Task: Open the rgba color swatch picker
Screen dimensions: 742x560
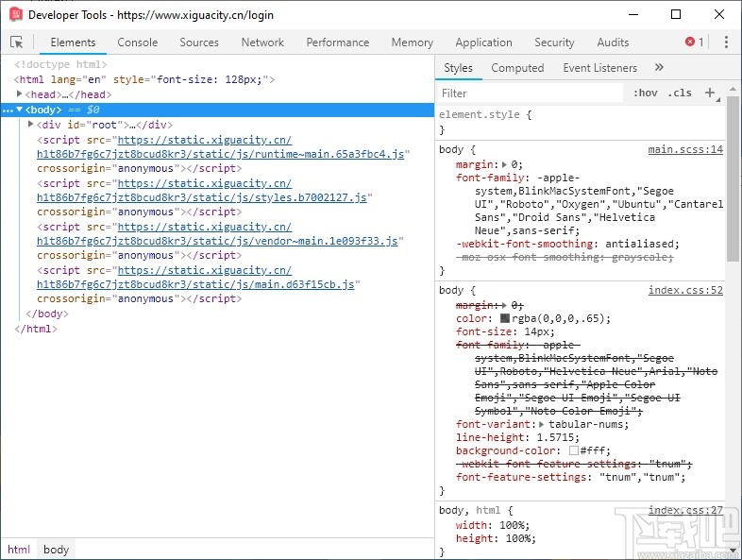Action: coord(505,319)
